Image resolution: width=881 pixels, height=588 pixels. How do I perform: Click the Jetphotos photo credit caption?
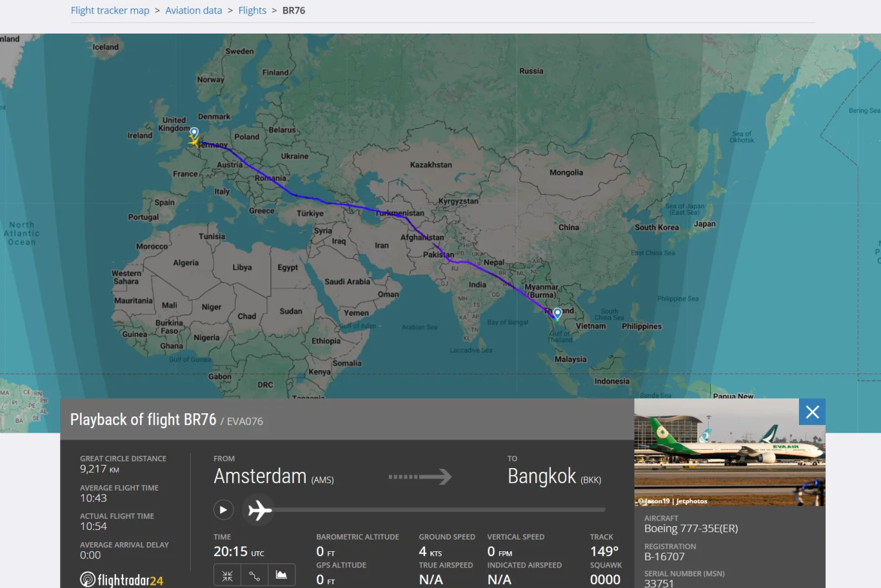[x=673, y=501]
